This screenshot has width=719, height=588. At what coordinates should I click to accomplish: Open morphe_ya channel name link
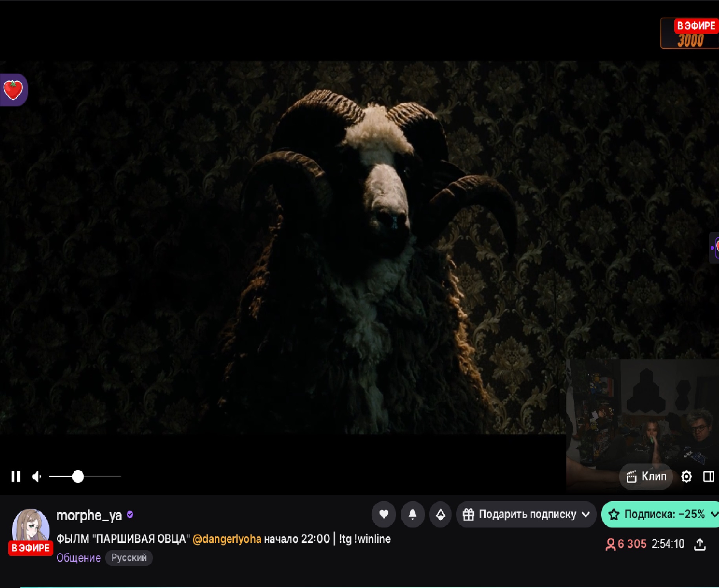click(x=89, y=515)
